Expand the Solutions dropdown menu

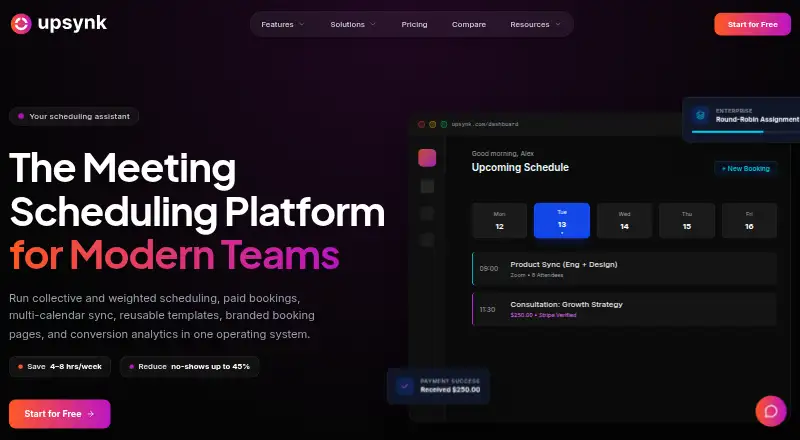(353, 25)
